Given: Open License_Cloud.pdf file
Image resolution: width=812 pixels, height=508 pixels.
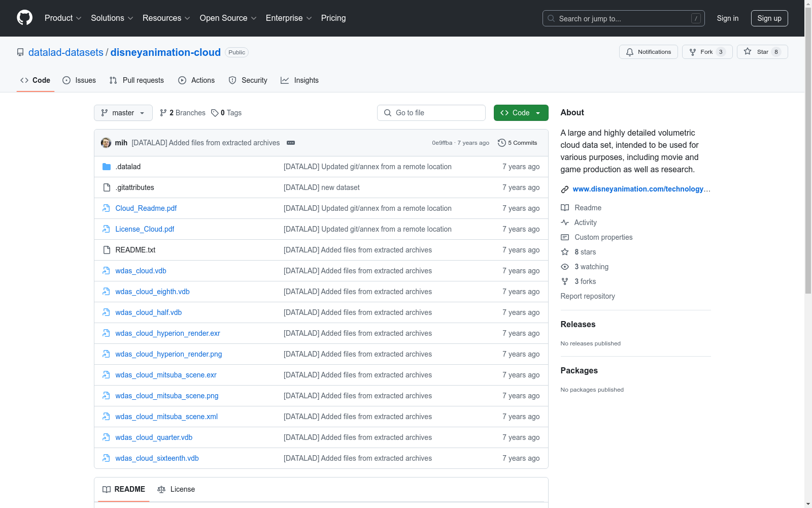Looking at the screenshot, I should click(145, 229).
